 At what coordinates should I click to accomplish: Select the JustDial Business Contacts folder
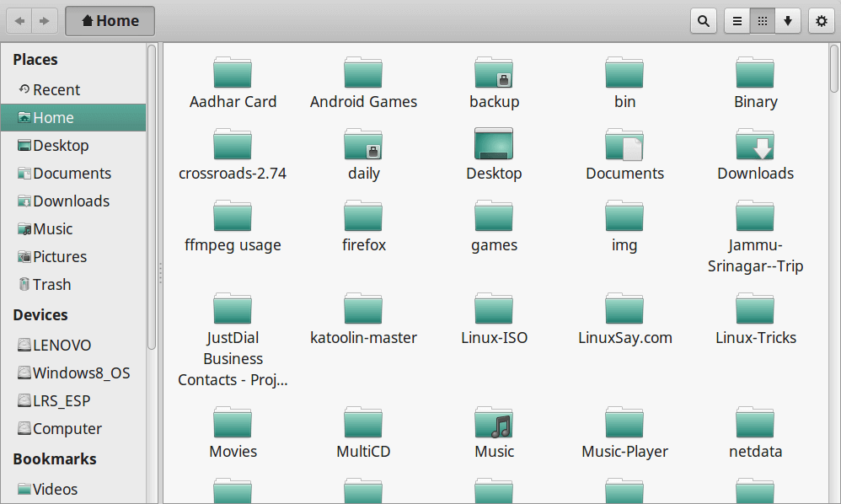(233, 340)
